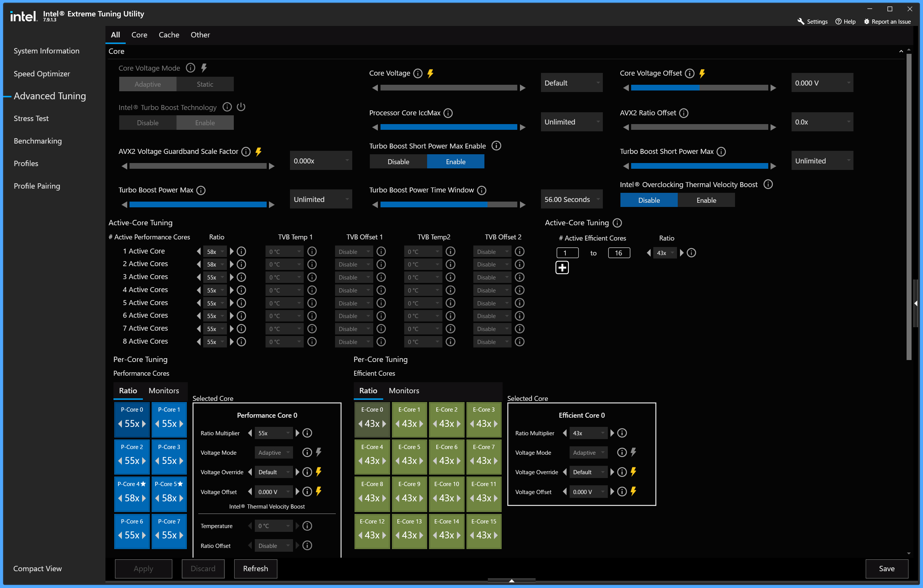Open Performance Cores Monitors tab
This screenshot has height=588, width=923.
pyautogui.click(x=164, y=390)
